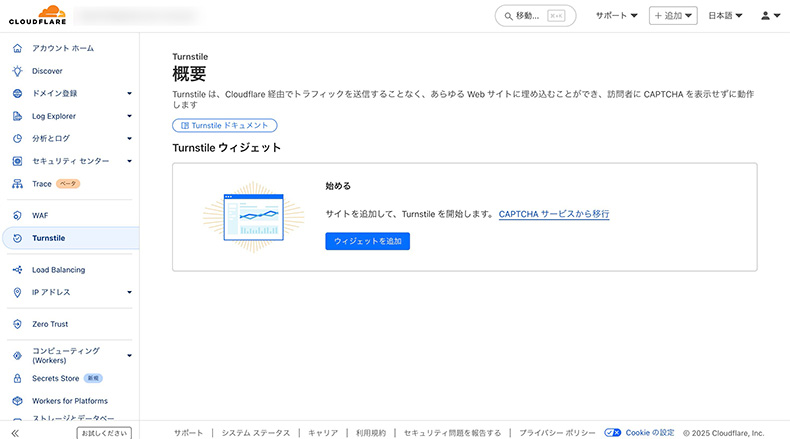Image resolution: width=790 pixels, height=439 pixels.
Task: Click the WAF shield icon
Action: point(17,215)
